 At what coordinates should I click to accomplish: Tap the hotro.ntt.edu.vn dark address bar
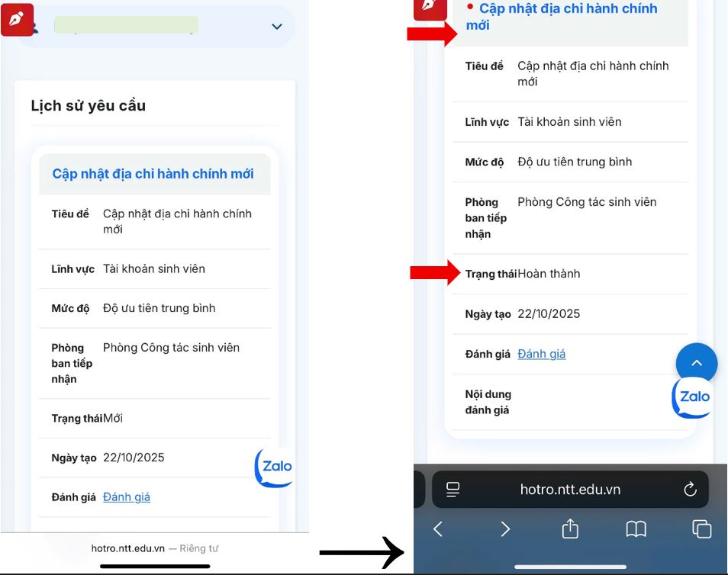[x=569, y=490]
